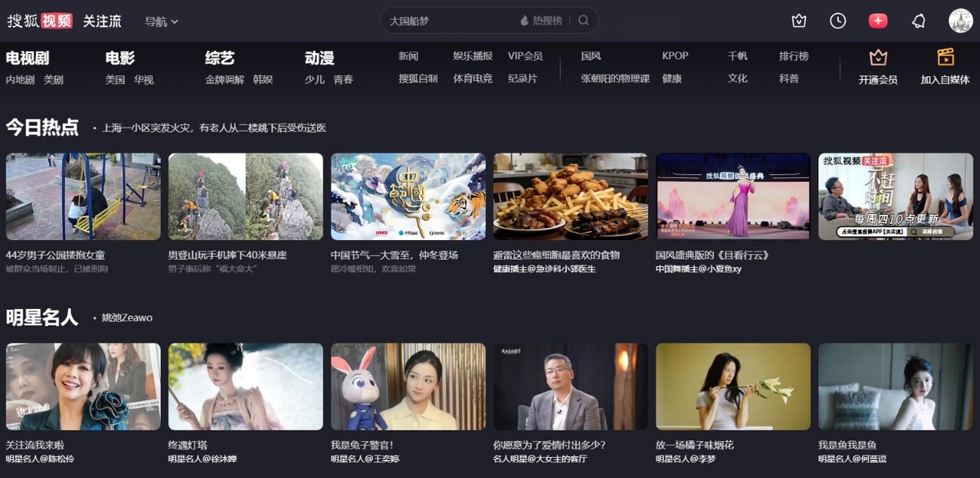
Task: Open the 动漫 category
Action: 319,58
